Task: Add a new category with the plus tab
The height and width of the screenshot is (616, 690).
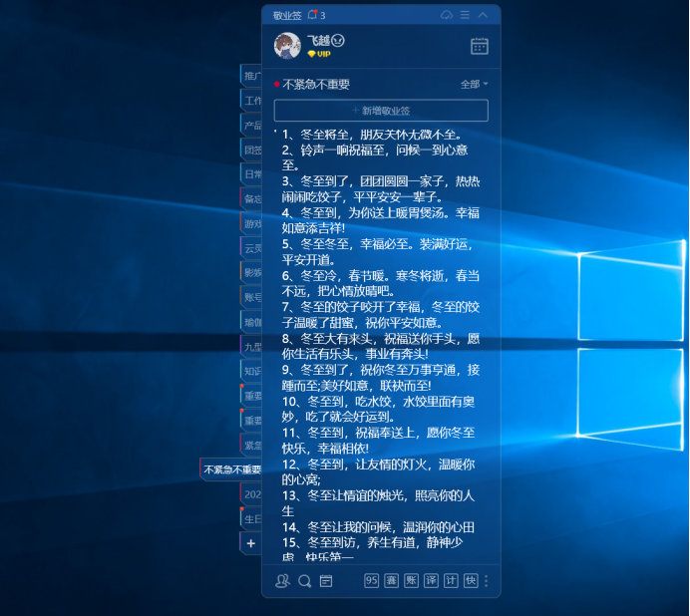Action: coord(251,543)
